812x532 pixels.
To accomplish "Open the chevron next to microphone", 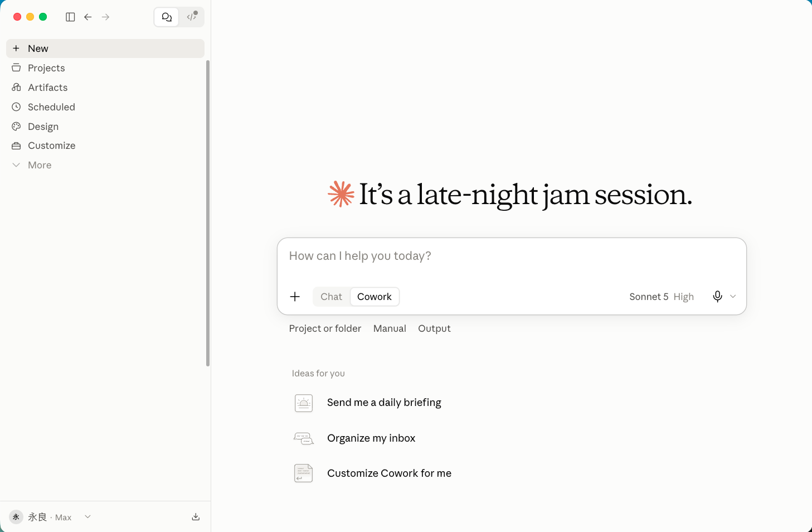I will pos(733,297).
